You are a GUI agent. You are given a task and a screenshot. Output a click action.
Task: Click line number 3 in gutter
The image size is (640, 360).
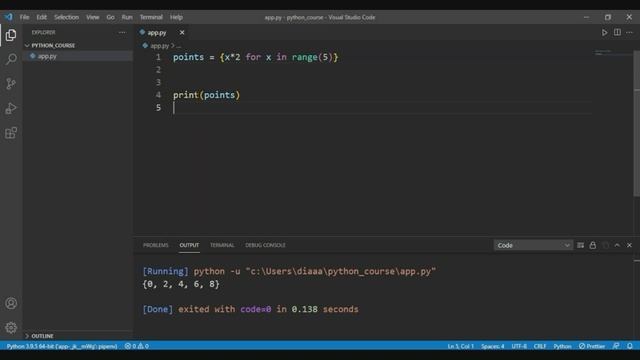(158, 82)
